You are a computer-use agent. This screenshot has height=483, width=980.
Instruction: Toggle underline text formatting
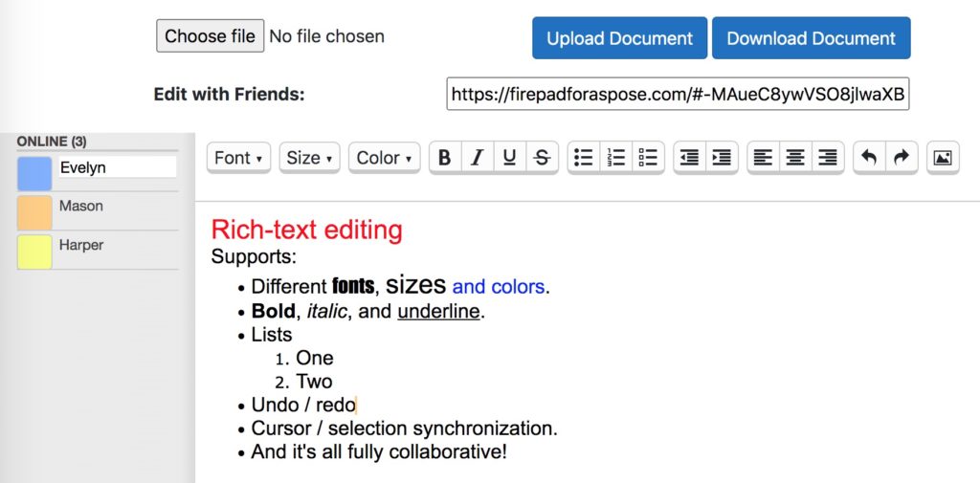tap(509, 158)
